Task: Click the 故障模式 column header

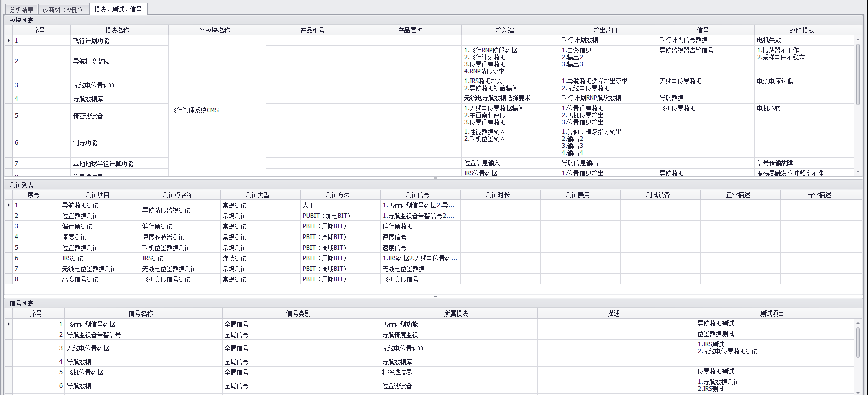Action: pos(802,30)
